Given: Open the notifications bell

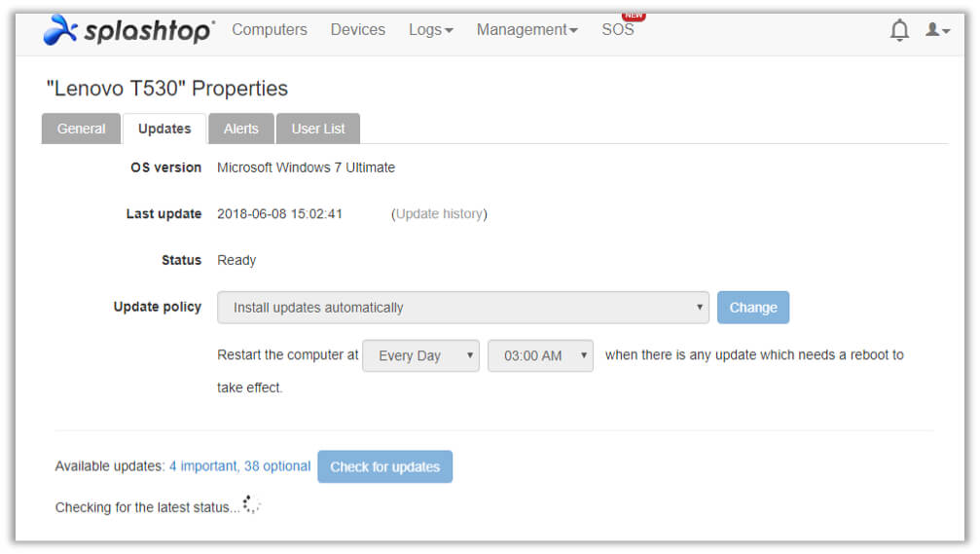Looking at the screenshot, I should tap(899, 30).
